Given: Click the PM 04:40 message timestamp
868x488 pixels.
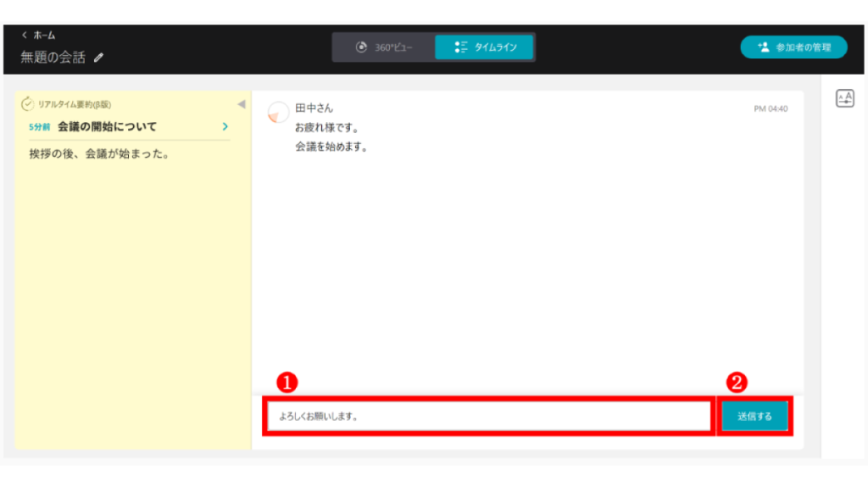Looking at the screenshot, I should coord(771,109).
